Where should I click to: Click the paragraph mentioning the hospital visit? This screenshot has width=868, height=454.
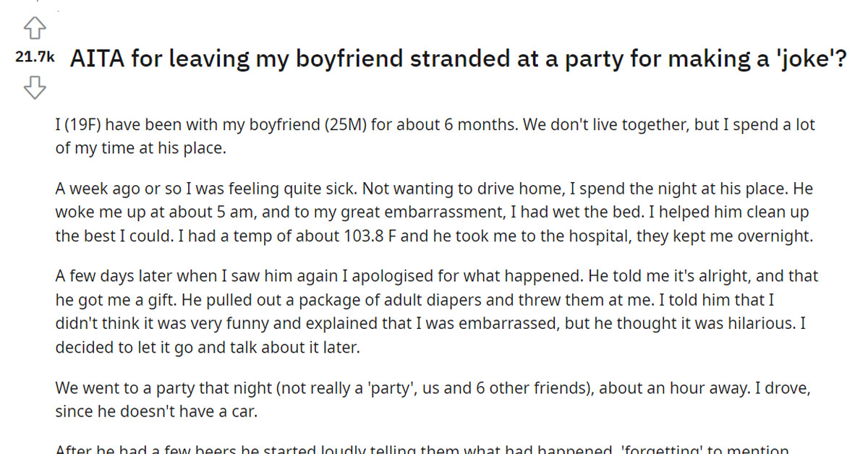pyautogui.click(x=434, y=212)
